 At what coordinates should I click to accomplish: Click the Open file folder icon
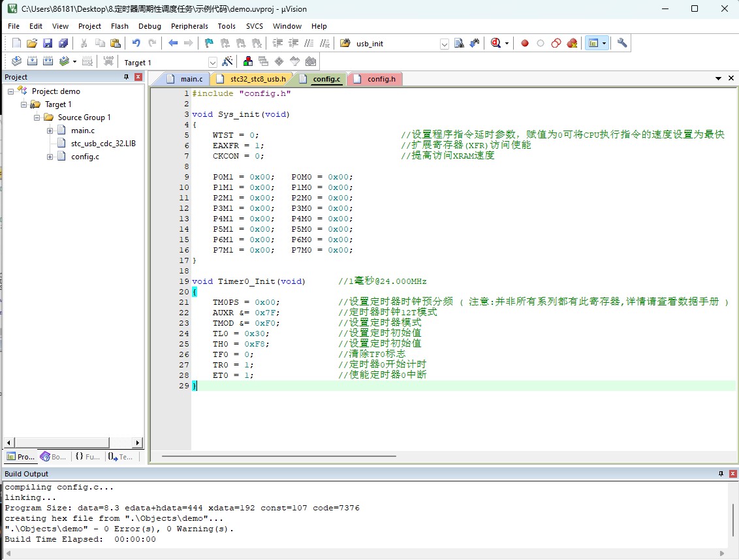[x=31, y=43]
